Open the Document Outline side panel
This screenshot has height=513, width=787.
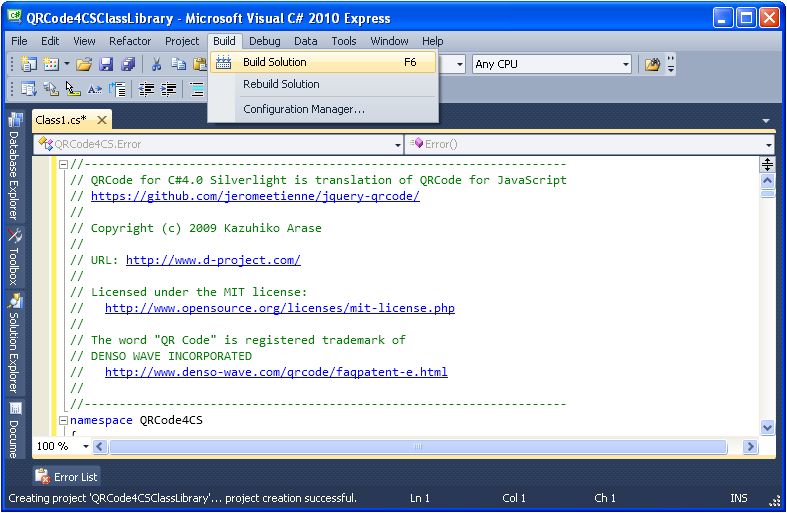tap(15, 430)
